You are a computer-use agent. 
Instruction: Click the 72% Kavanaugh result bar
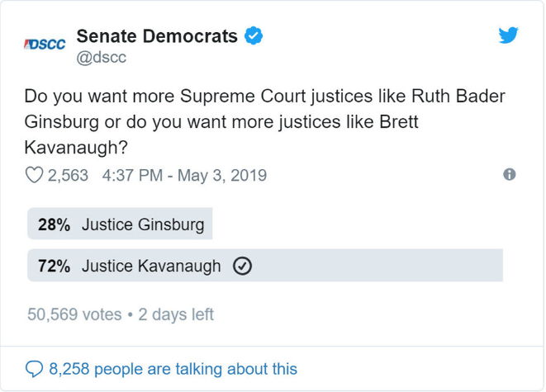(x=372, y=266)
